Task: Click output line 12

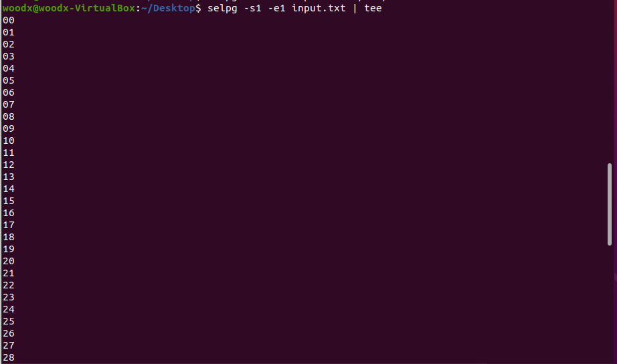Action: point(9,165)
